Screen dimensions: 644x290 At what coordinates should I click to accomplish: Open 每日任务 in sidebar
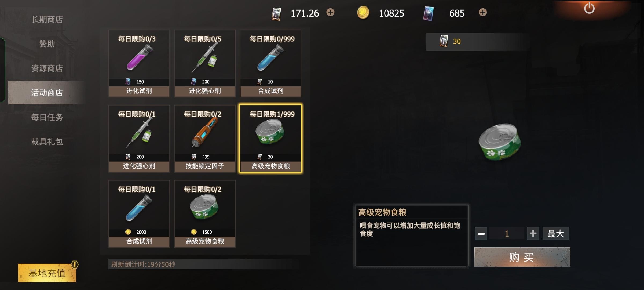(47, 117)
